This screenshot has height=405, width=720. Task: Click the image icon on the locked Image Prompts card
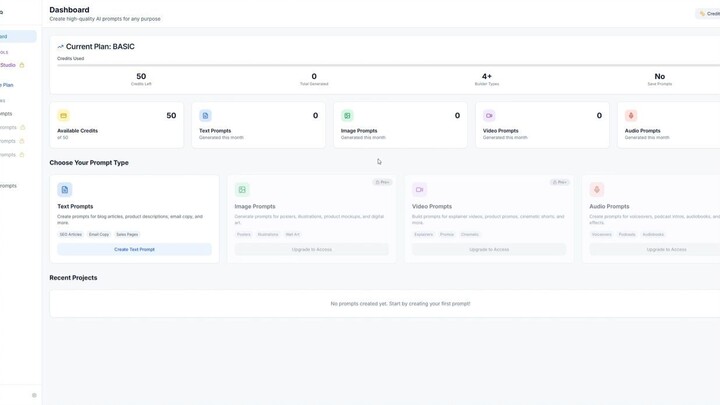242,190
